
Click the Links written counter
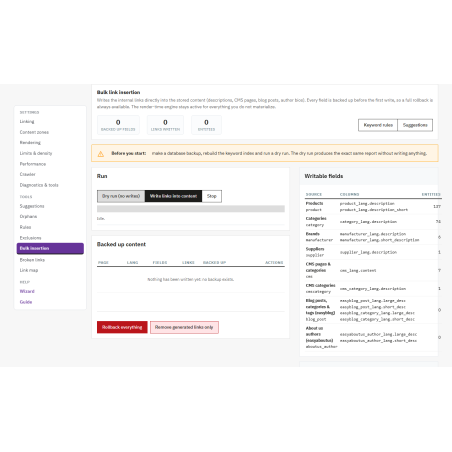click(165, 125)
